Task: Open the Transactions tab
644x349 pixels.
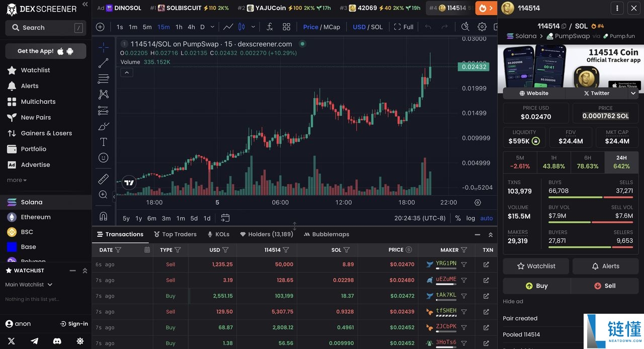Action: [x=120, y=234]
